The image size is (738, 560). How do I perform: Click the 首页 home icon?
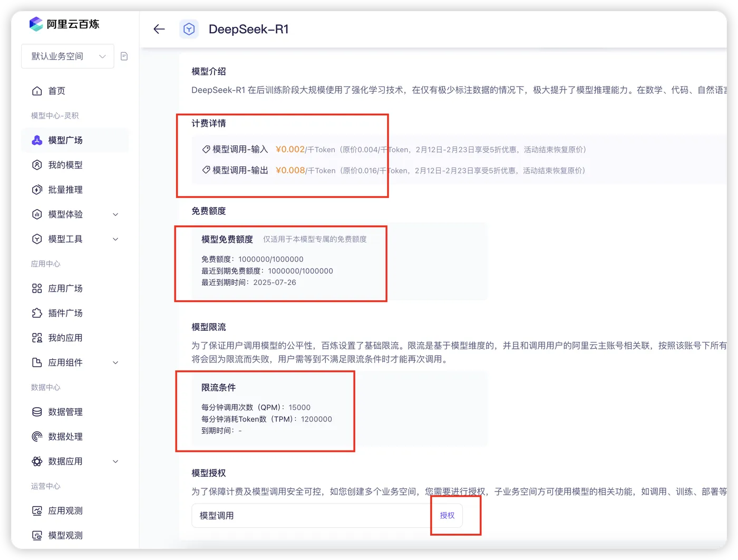pyautogui.click(x=37, y=91)
